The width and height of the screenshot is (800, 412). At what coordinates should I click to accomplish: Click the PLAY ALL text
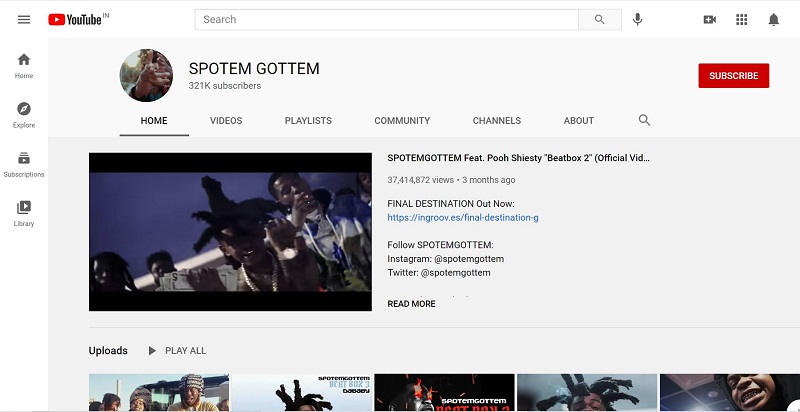pyautogui.click(x=186, y=351)
